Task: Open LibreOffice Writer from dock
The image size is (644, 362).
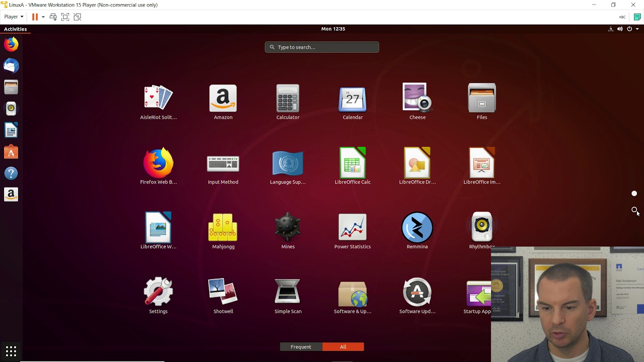Action: coord(11,130)
